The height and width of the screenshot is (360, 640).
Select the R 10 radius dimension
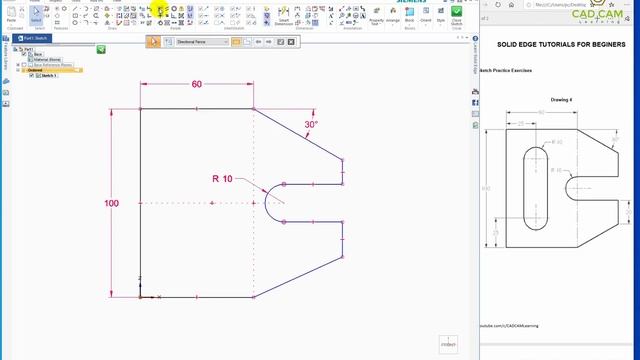point(222,179)
